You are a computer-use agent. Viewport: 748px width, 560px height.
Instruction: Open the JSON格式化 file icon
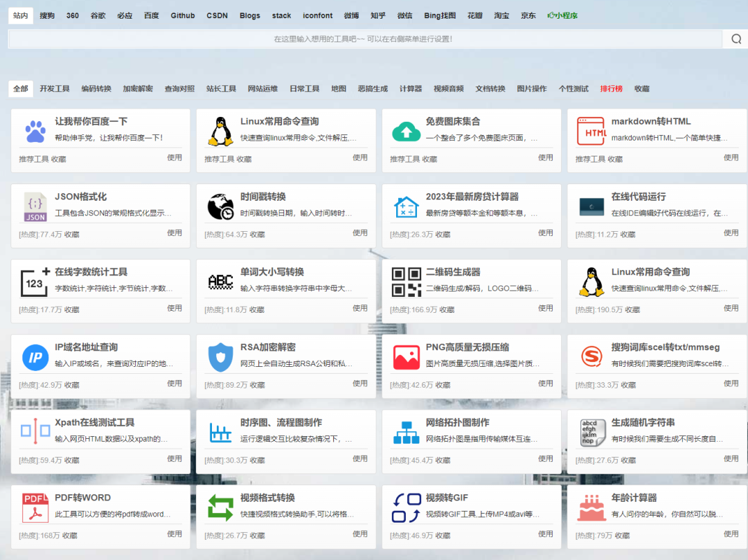click(x=35, y=206)
